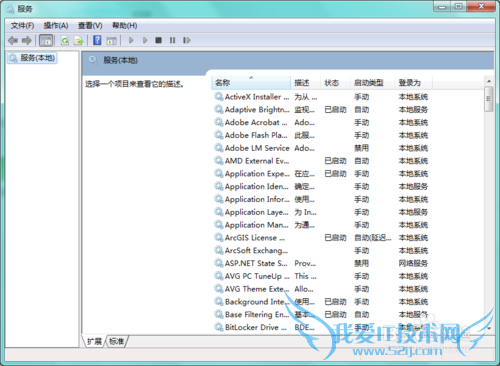Viewport: 500px width, 366px height.
Task: Select the ArcGIS License service
Action: coord(321,238)
